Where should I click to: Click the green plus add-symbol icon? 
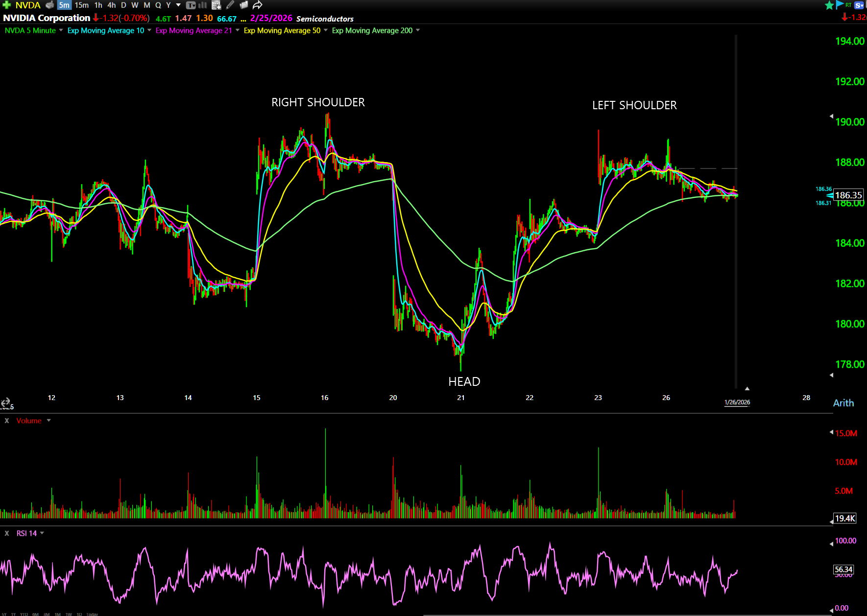coord(6,5)
